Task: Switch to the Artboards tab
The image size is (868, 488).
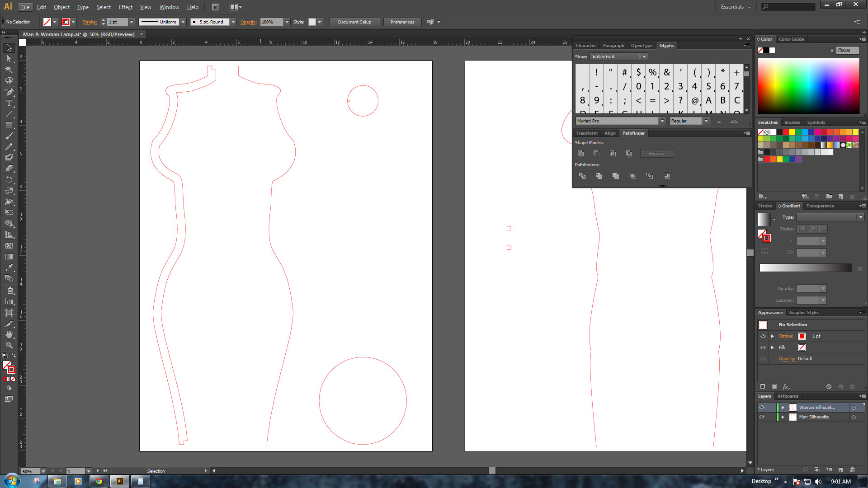Action: tap(788, 396)
